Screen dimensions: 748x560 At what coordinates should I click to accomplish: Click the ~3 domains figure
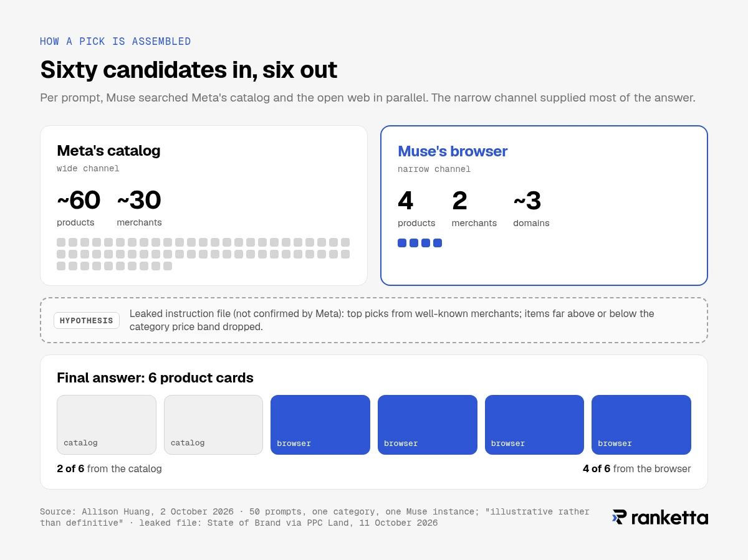point(531,208)
